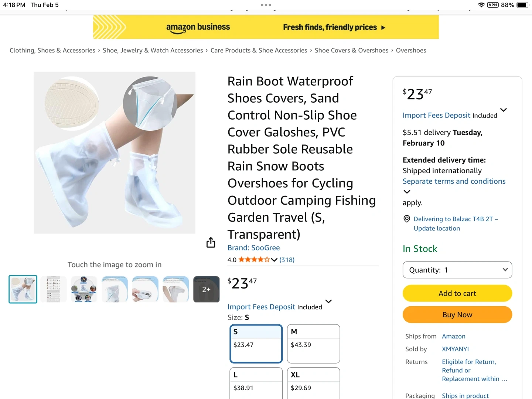Select the size chart thumbnail image
This screenshot has width=532, height=399.
[54, 289]
